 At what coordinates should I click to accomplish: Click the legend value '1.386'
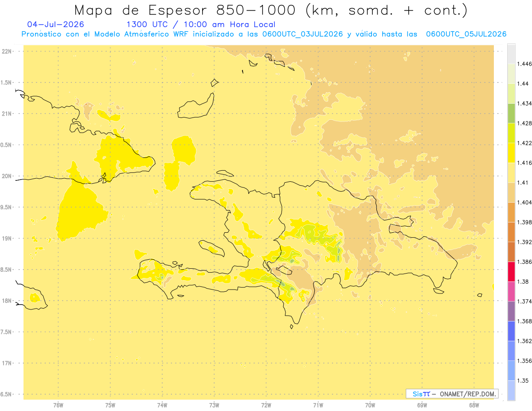coord(524,262)
